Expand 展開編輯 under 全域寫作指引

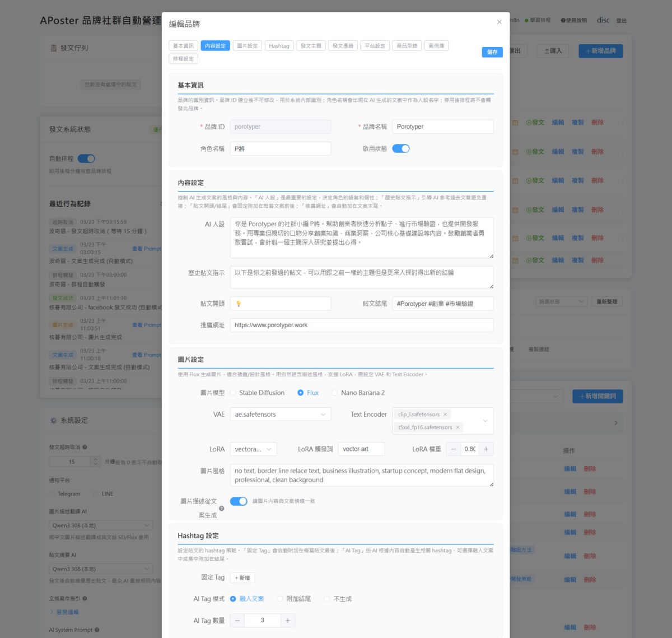click(x=64, y=612)
